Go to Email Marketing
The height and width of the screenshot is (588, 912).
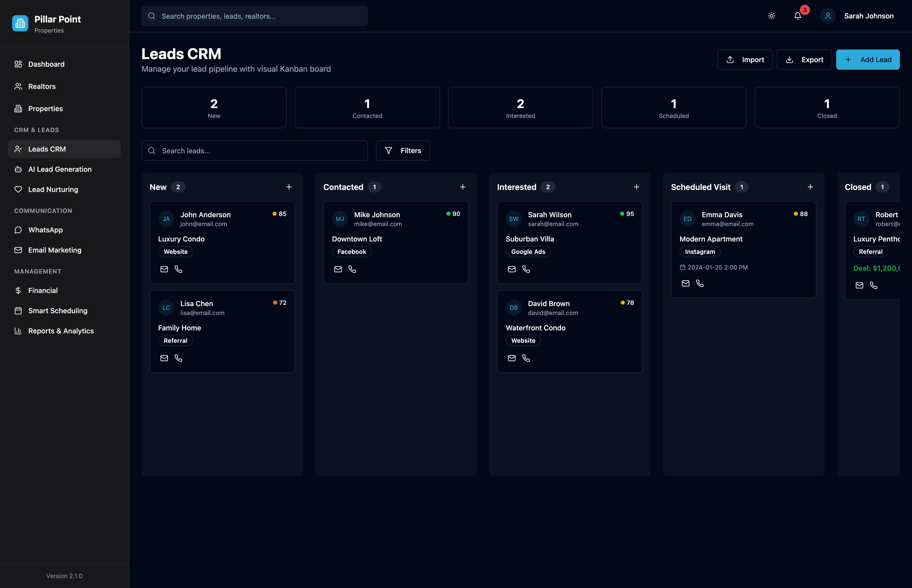(64, 250)
